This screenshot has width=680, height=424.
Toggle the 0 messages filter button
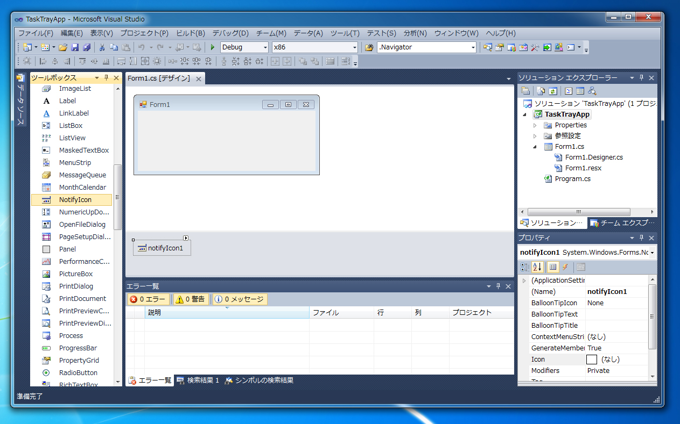(239, 300)
